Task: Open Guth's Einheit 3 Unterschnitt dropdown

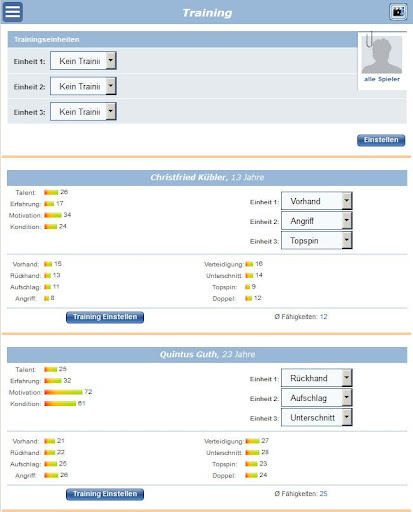Action: click(x=317, y=417)
